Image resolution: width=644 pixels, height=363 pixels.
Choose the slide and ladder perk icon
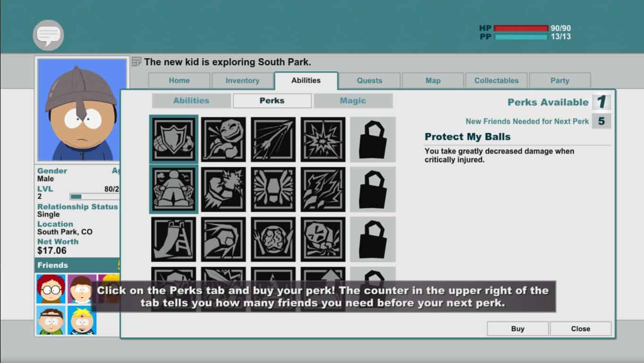pyautogui.click(x=174, y=239)
